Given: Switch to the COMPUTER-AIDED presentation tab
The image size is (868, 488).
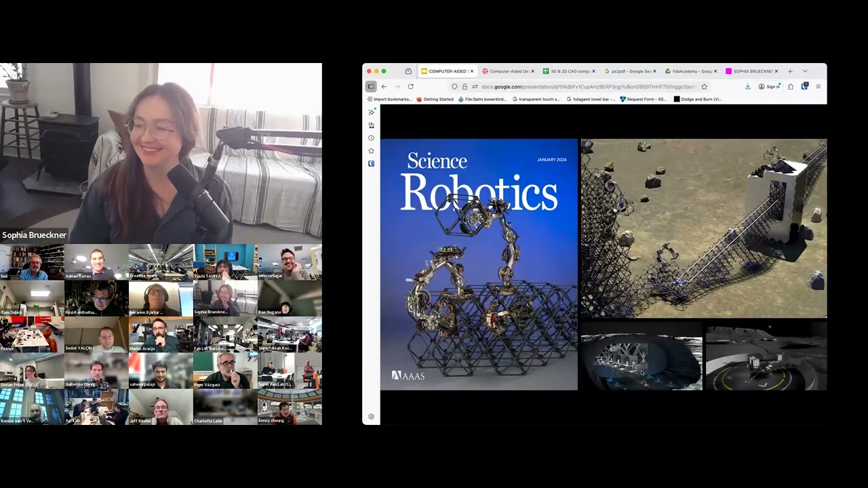Looking at the screenshot, I should pos(447,71).
